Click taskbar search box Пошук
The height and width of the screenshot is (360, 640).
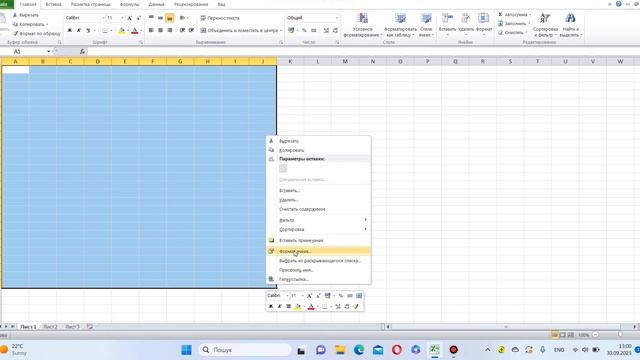[x=245, y=350]
